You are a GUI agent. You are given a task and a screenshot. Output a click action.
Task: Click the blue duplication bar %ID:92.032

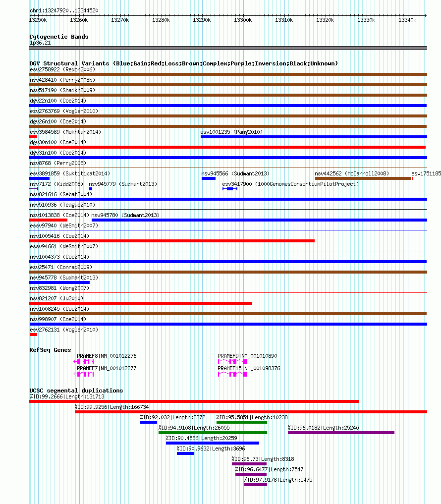[149, 422]
